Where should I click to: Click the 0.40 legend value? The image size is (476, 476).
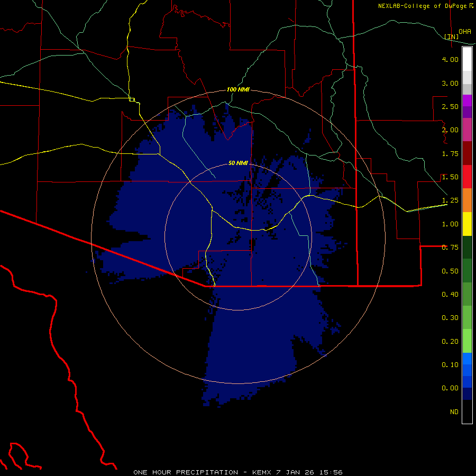450,295
